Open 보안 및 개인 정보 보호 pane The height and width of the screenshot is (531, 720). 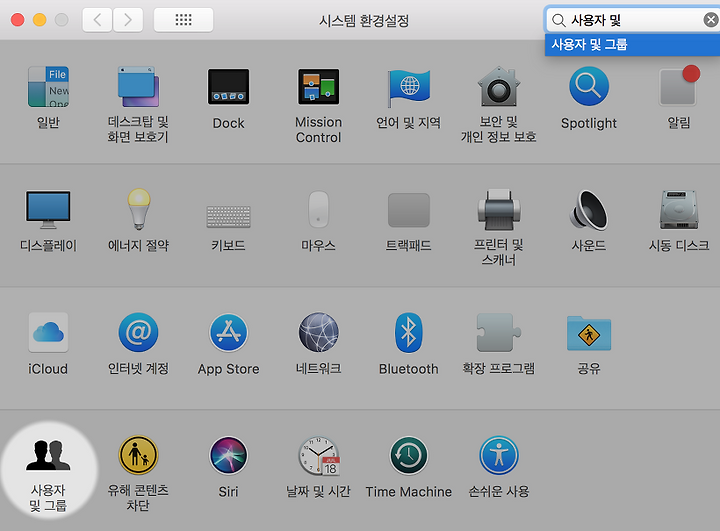point(499,86)
